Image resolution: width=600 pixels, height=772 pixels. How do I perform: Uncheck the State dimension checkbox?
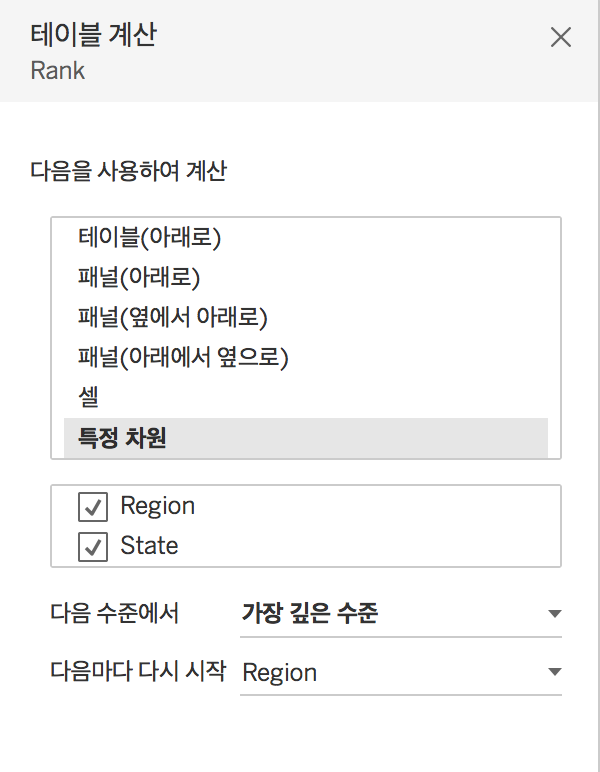point(93,547)
